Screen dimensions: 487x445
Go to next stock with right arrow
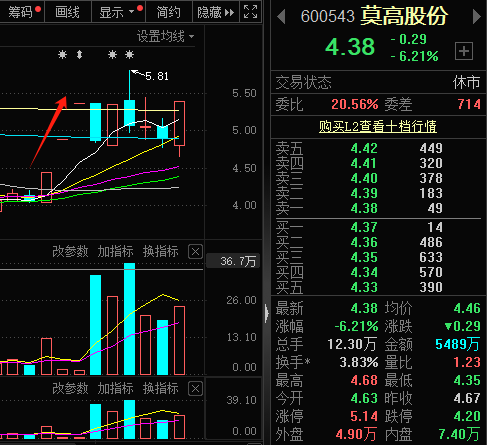click(x=477, y=17)
